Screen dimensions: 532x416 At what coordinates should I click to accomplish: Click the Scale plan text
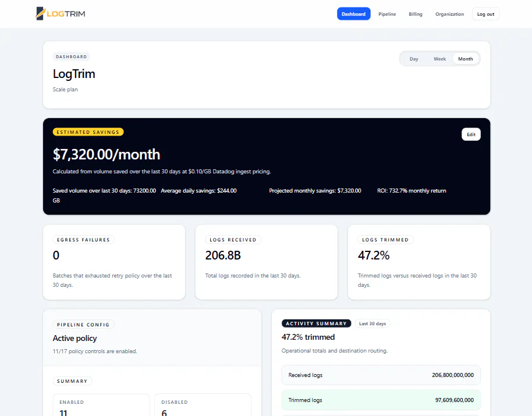point(65,90)
